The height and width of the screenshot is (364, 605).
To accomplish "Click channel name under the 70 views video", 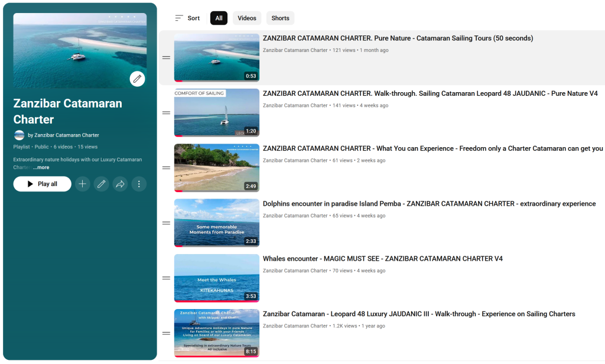I will pyautogui.click(x=295, y=271).
